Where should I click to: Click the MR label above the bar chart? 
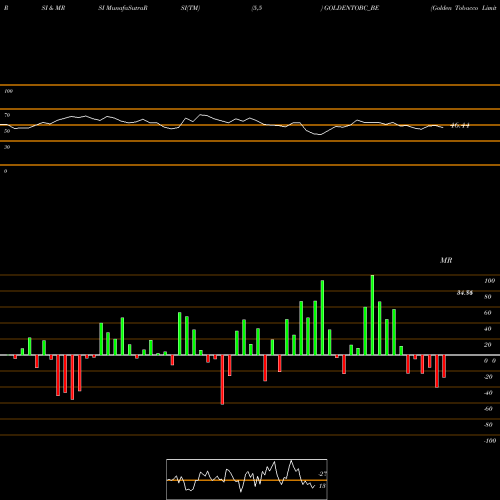tap(446, 260)
